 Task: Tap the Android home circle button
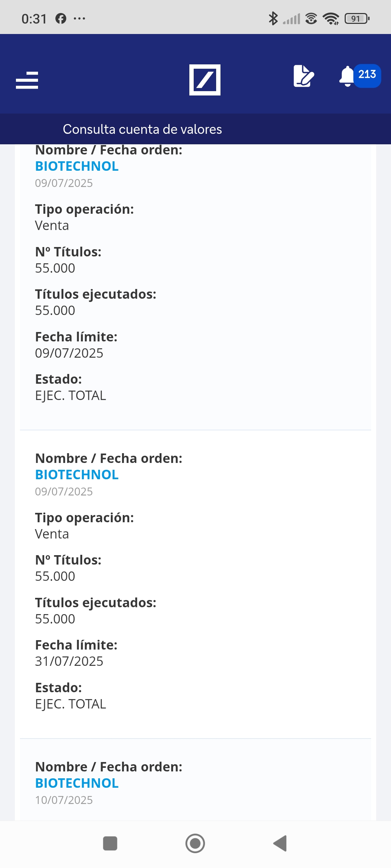click(195, 843)
